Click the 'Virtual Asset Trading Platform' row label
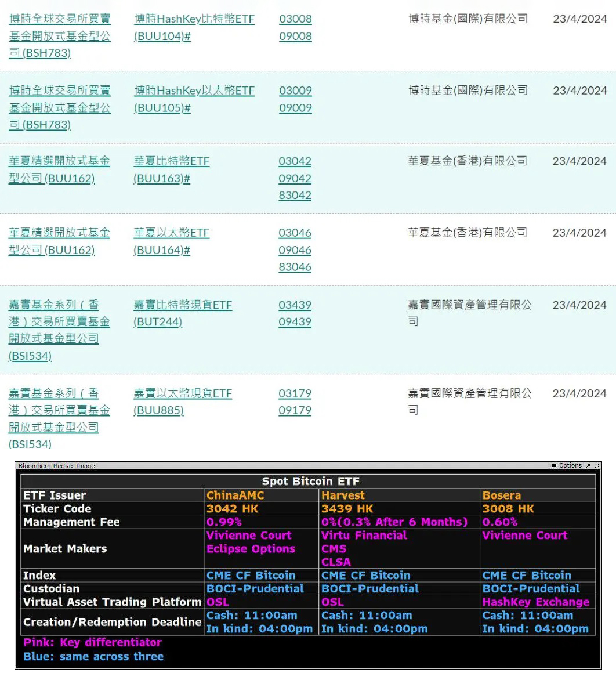The image size is (616, 680). coord(113,602)
